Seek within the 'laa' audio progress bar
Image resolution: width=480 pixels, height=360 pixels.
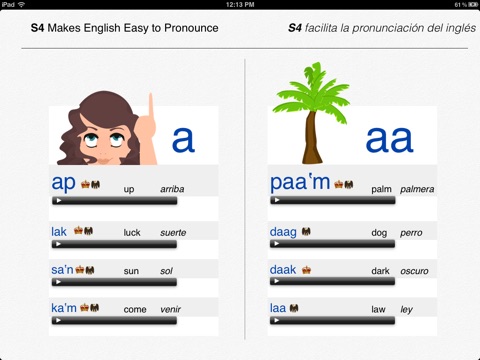pos(332,321)
